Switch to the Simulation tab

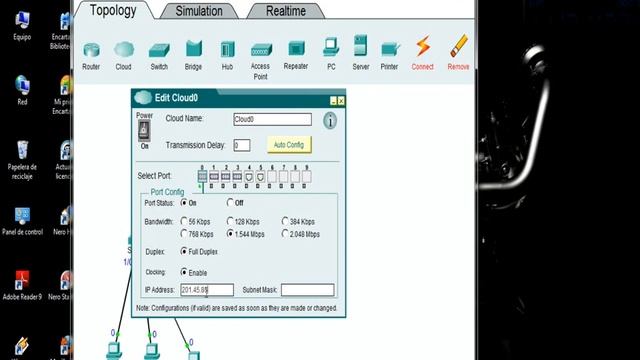(199, 11)
